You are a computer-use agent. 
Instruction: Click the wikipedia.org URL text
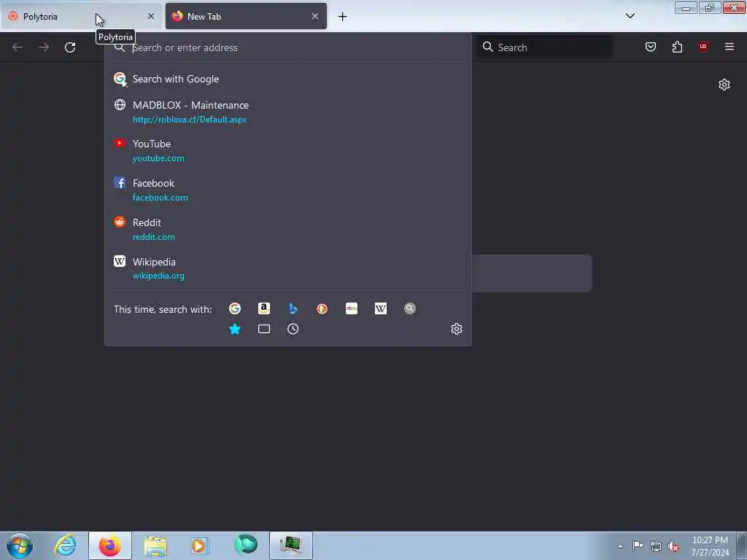click(x=158, y=276)
